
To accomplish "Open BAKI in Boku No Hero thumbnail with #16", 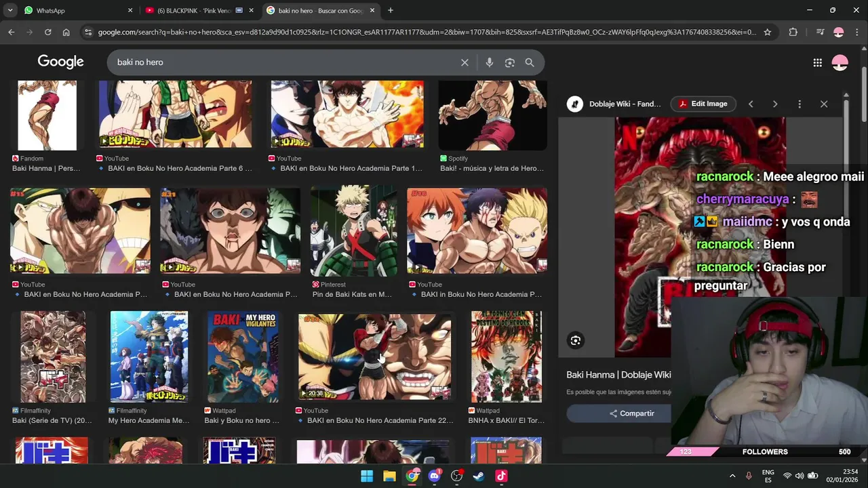I will (x=477, y=231).
